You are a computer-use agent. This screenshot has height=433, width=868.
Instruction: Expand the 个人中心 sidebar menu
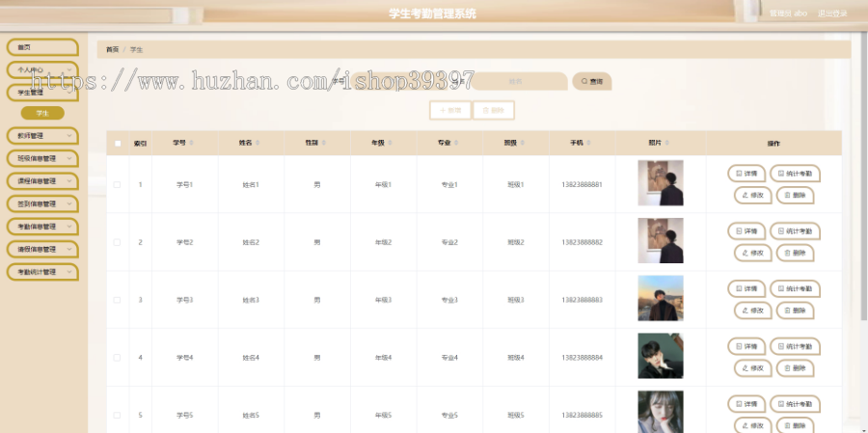[x=42, y=69]
